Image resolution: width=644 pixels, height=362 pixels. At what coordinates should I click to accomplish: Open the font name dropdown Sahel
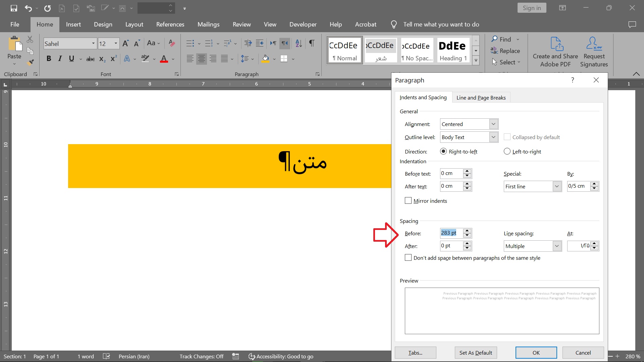(93, 44)
